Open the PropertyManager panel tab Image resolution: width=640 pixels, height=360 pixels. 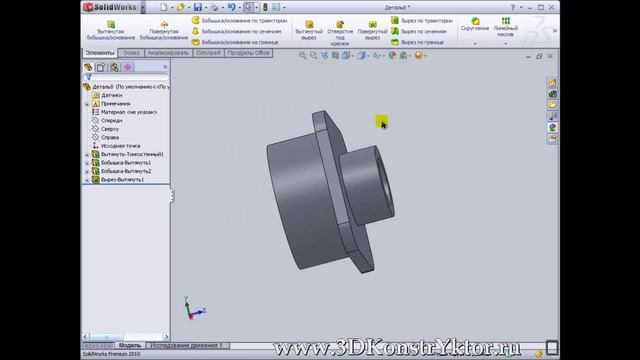[x=101, y=67]
